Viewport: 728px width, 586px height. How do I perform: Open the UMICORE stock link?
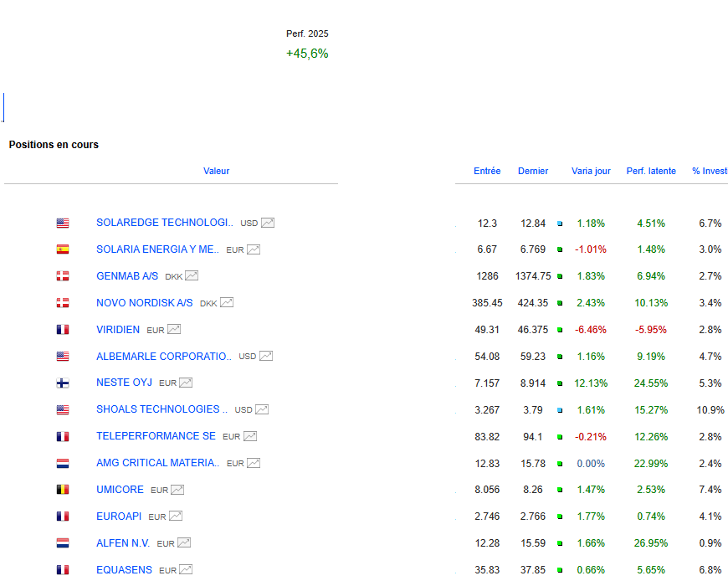(x=120, y=490)
